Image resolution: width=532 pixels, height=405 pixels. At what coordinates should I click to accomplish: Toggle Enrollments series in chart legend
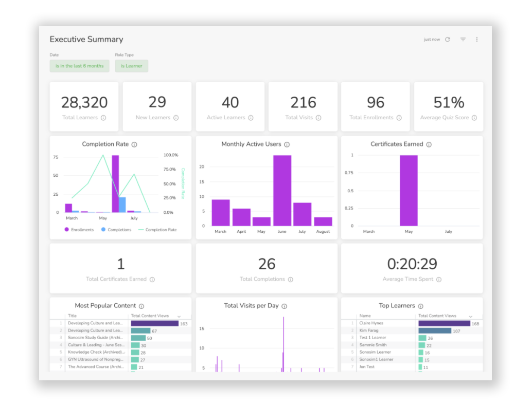[79, 230]
